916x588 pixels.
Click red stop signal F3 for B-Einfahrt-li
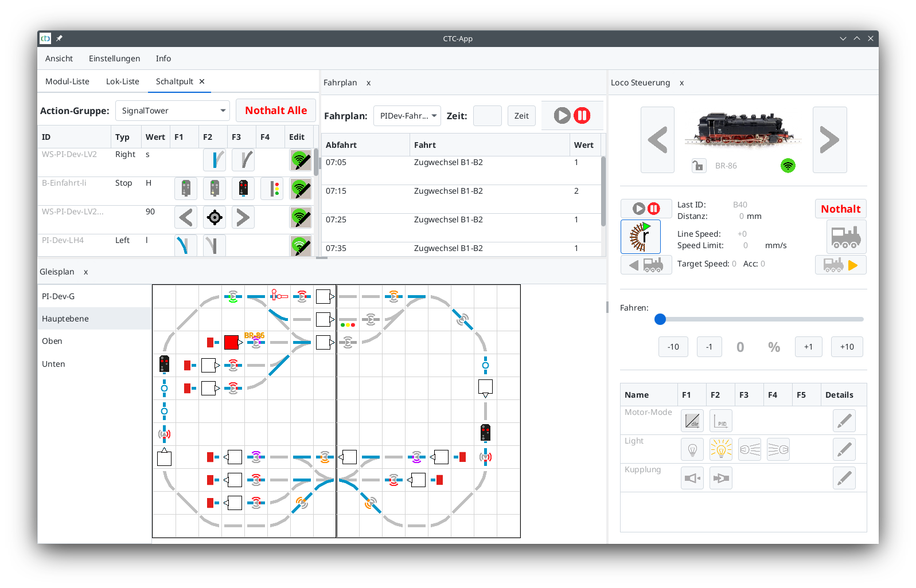click(243, 189)
